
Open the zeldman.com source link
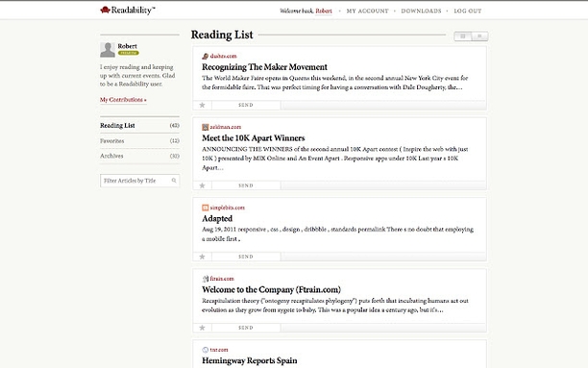(x=226, y=127)
